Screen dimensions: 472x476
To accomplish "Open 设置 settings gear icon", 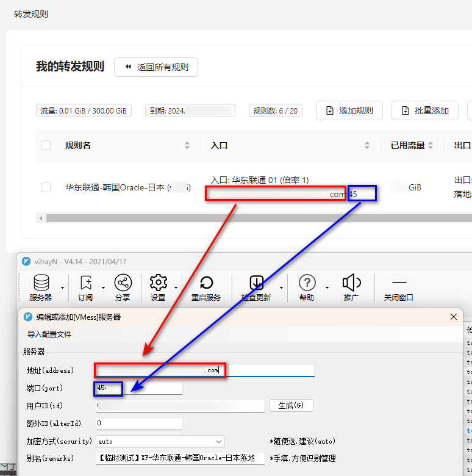I will point(158,287).
